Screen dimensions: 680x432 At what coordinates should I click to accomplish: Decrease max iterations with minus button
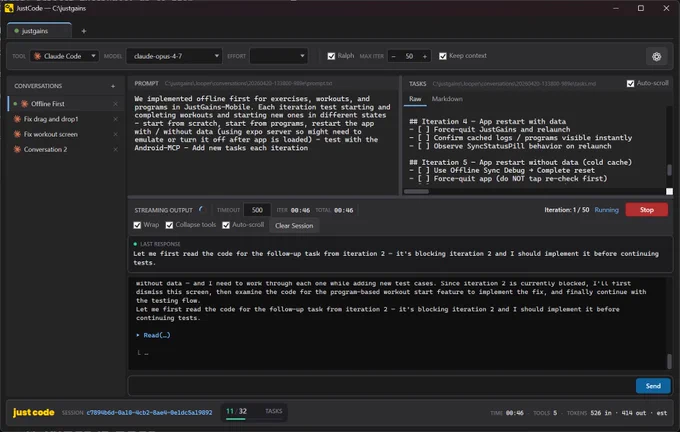coord(393,56)
